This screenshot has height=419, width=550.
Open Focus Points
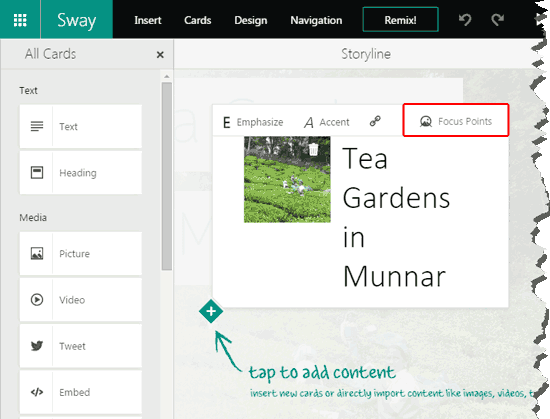(x=456, y=120)
